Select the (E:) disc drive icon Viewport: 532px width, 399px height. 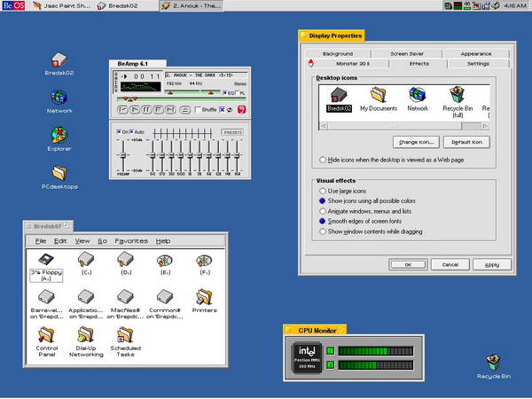click(x=165, y=261)
